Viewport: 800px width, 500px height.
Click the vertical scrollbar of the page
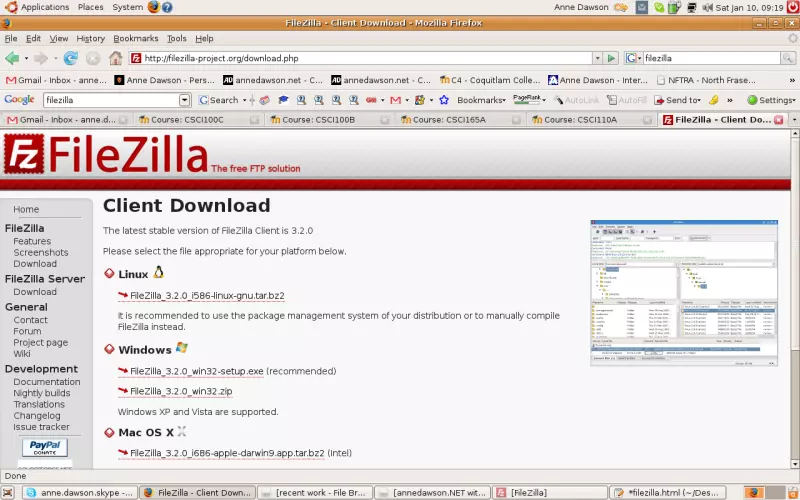tap(795, 298)
